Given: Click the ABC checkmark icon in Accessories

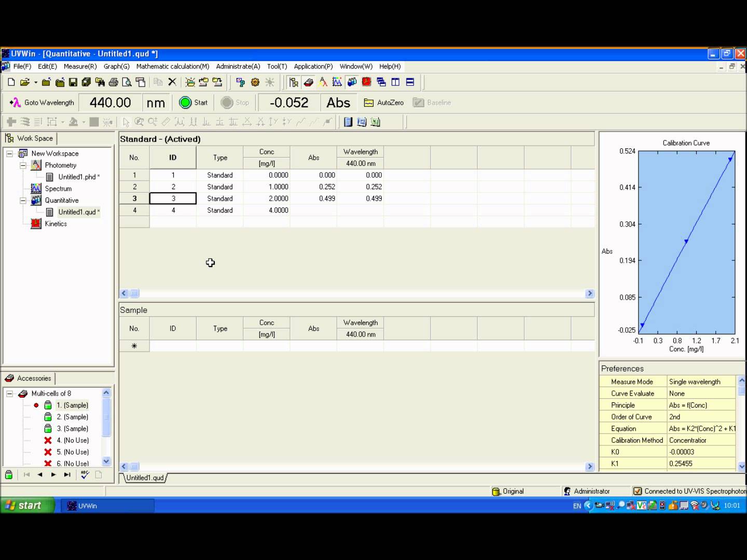Looking at the screenshot, I should coord(85,474).
